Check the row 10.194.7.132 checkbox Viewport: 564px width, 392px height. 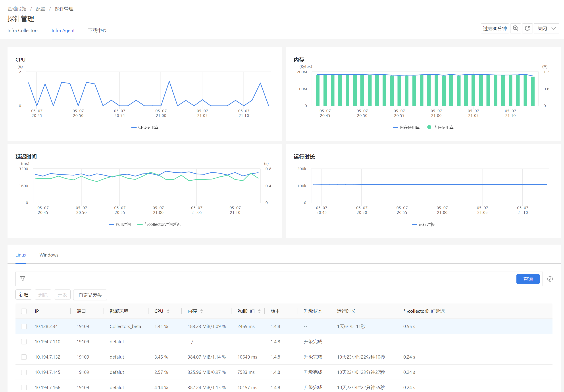tap(24, 357)
